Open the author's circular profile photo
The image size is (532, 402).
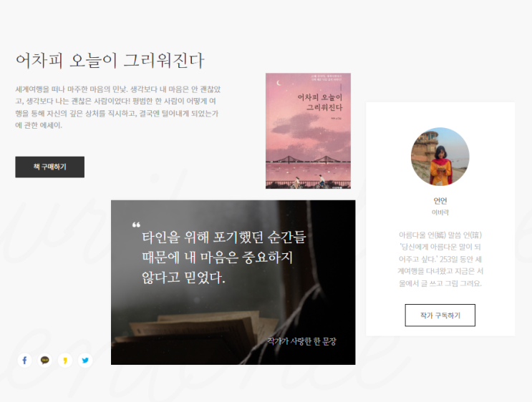tap(440, 157)
